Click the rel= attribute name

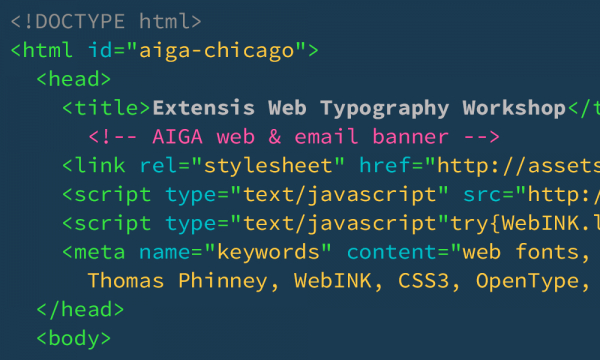pos(165,166)
